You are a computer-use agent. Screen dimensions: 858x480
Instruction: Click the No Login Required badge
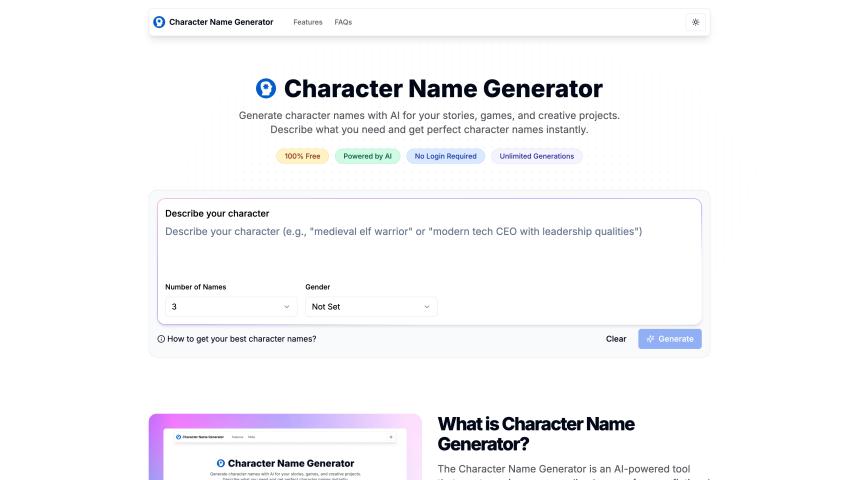pos(445,156)
